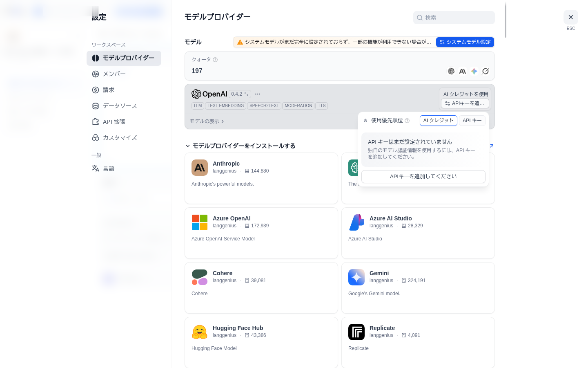Viewport: 588px width, 368px height.
Task: Click Gemini's 324,191 install count
Action: pyautogui.click(x=416, y=280)
